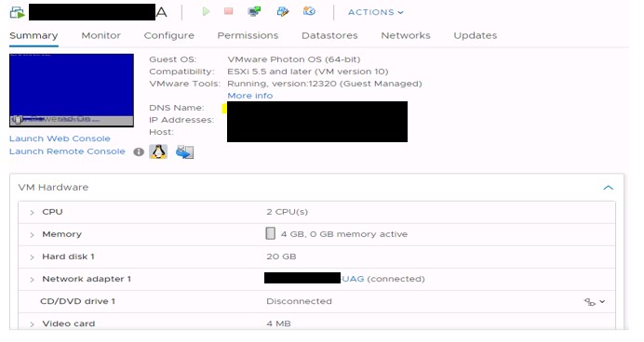Screen dimensions: 644x342
Task: Go to the Networks tab
Action: click(406, 35)
